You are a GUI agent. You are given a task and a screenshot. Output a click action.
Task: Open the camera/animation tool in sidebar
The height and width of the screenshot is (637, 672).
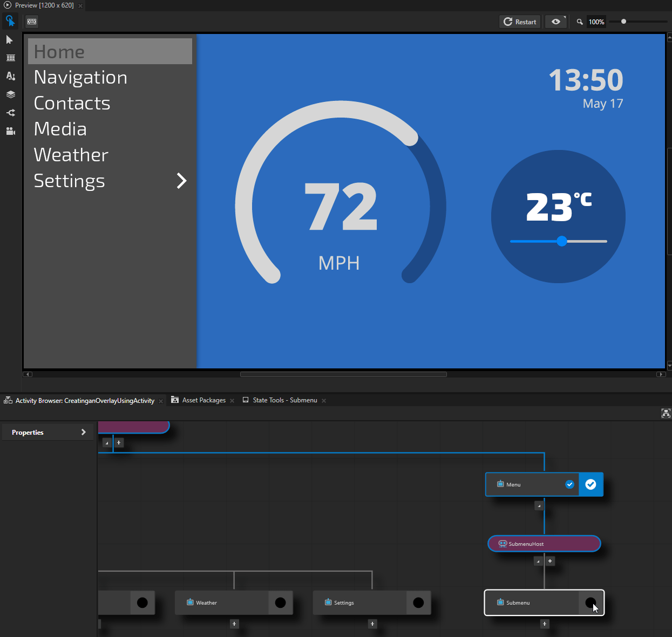[x=10, y=131]
